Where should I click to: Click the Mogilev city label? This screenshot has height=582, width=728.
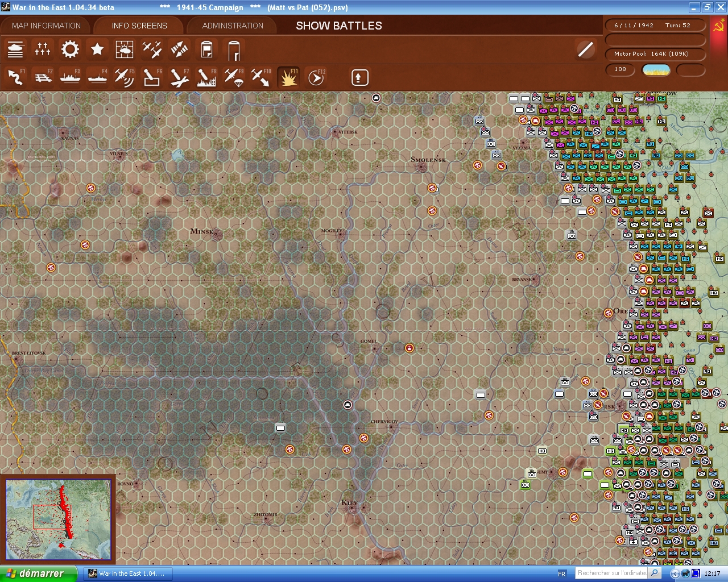332,231
